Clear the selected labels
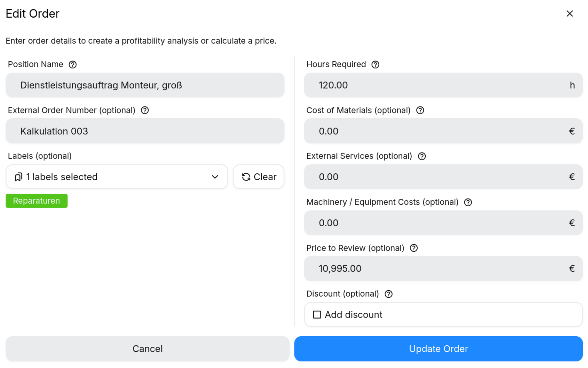This screenshot has width=588, height=368. click(259, 177)
